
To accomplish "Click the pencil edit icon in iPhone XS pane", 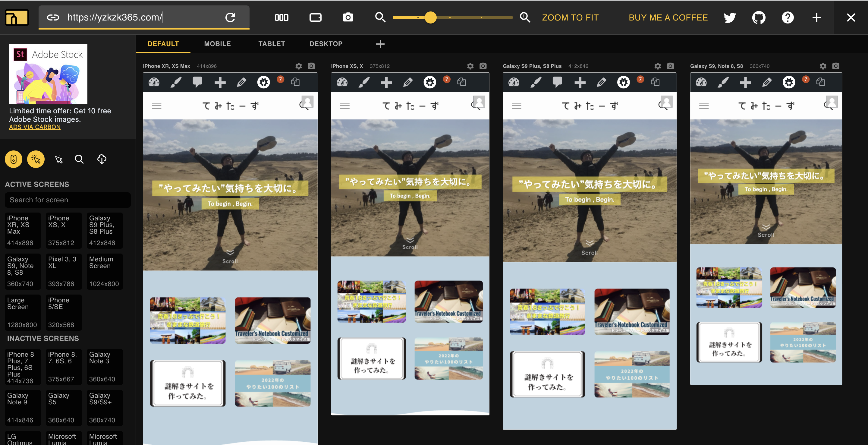I will pos(408,82).
